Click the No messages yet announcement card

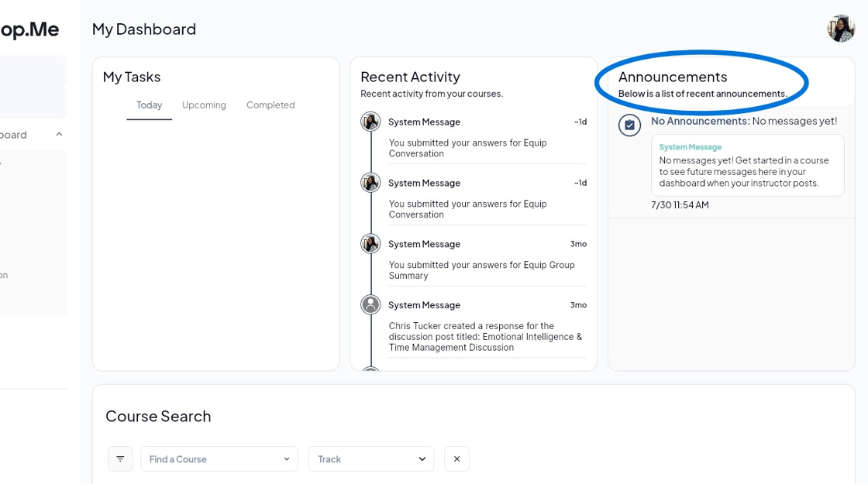point(747,166)
